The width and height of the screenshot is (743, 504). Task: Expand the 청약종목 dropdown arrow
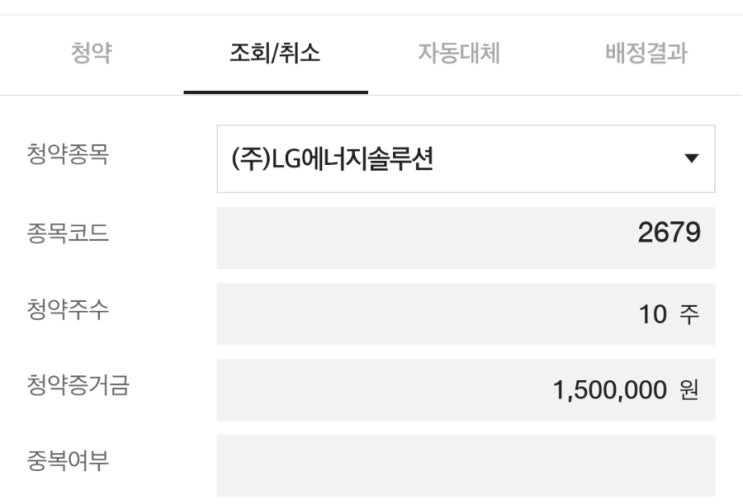click(x=691, y=159)
